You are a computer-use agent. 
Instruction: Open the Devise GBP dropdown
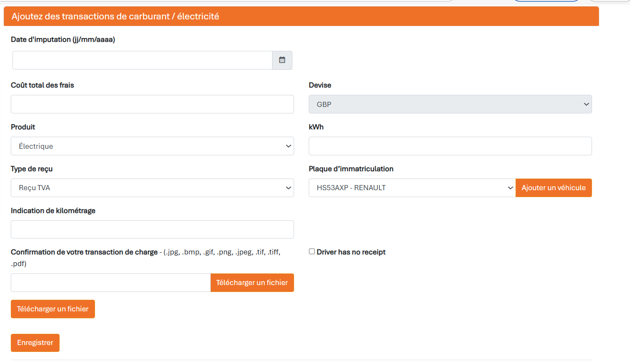click(x=450, y=104)
